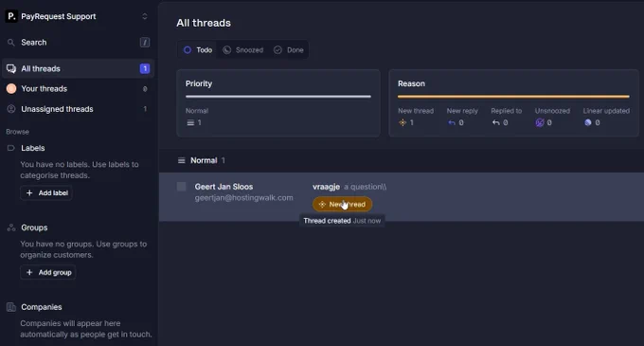The width and height of the screenshot is (644, 346).
Task: Click the All threads page heading
Action: coord(204,23)
